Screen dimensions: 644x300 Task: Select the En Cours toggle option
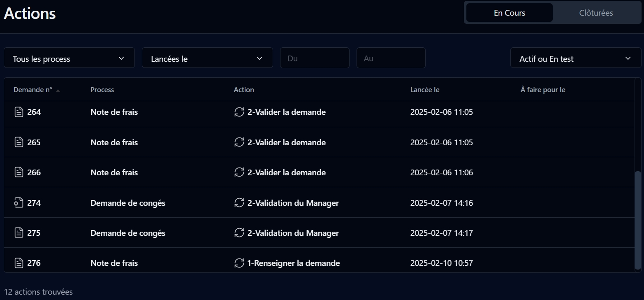[x=509, y=13]
